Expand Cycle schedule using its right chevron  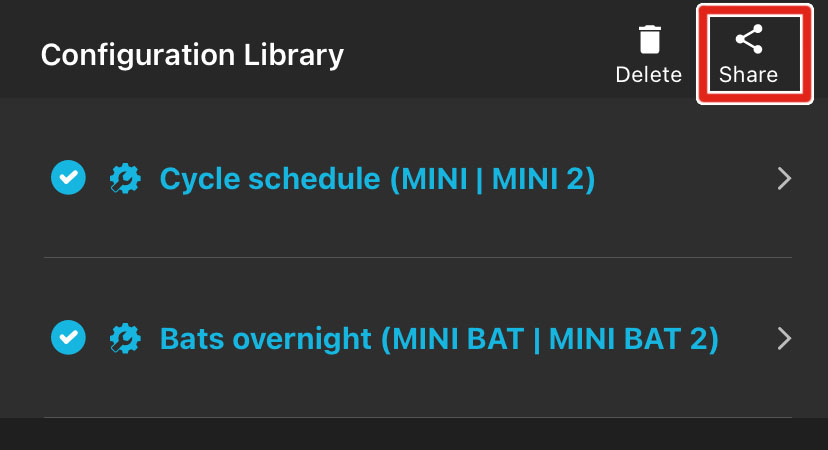point(784,179)
